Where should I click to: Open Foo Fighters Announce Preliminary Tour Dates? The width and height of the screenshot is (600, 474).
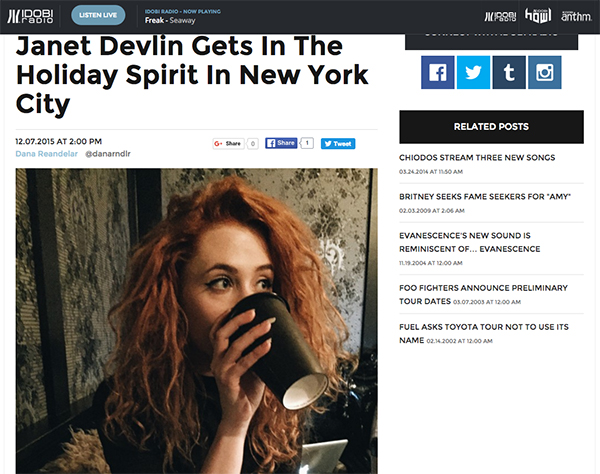483,294
